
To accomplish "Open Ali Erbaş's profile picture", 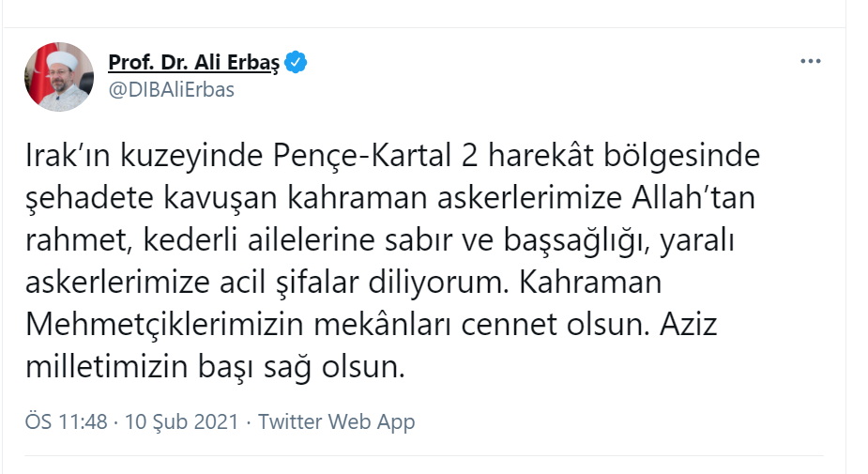I will (x=59, y=76).
